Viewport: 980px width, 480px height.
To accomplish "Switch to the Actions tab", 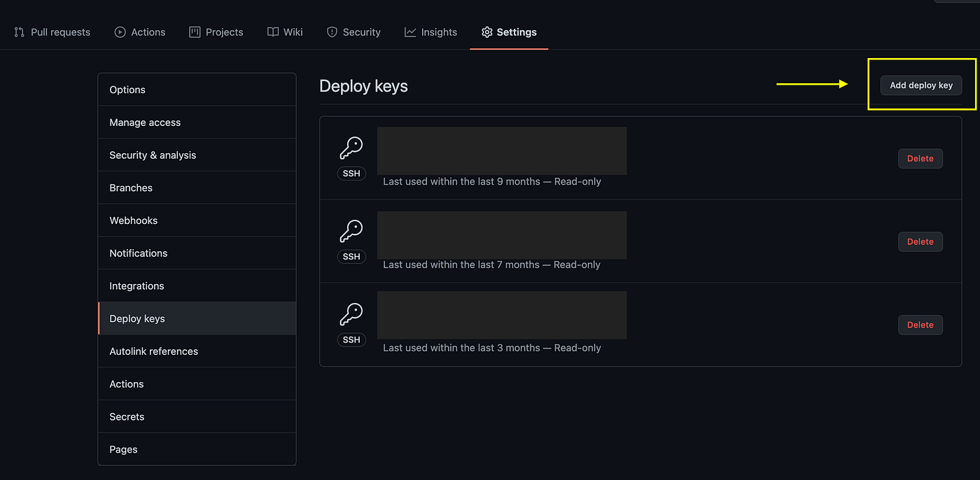I will (140, 32).
